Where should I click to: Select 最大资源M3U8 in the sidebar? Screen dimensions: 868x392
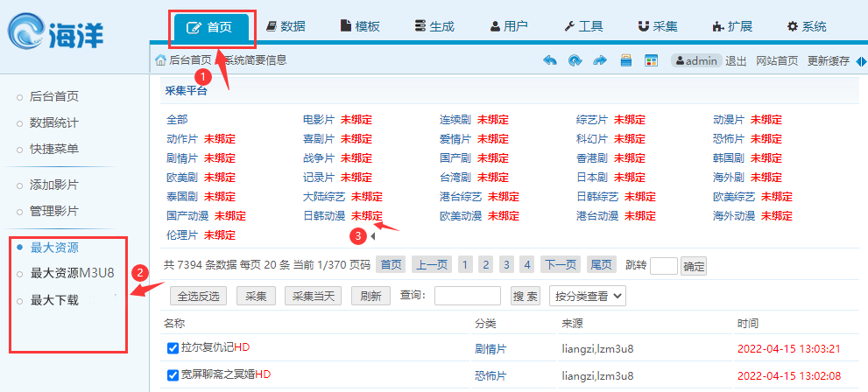click(x=72, y=273)
